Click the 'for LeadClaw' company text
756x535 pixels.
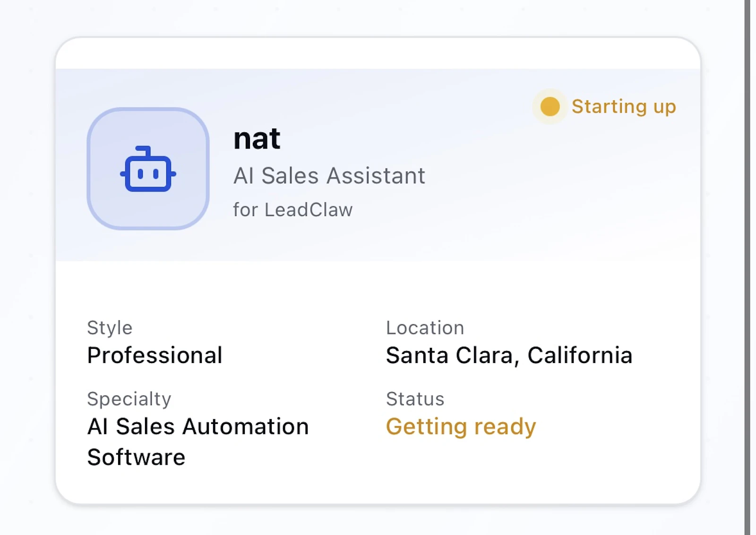[293, 210]
